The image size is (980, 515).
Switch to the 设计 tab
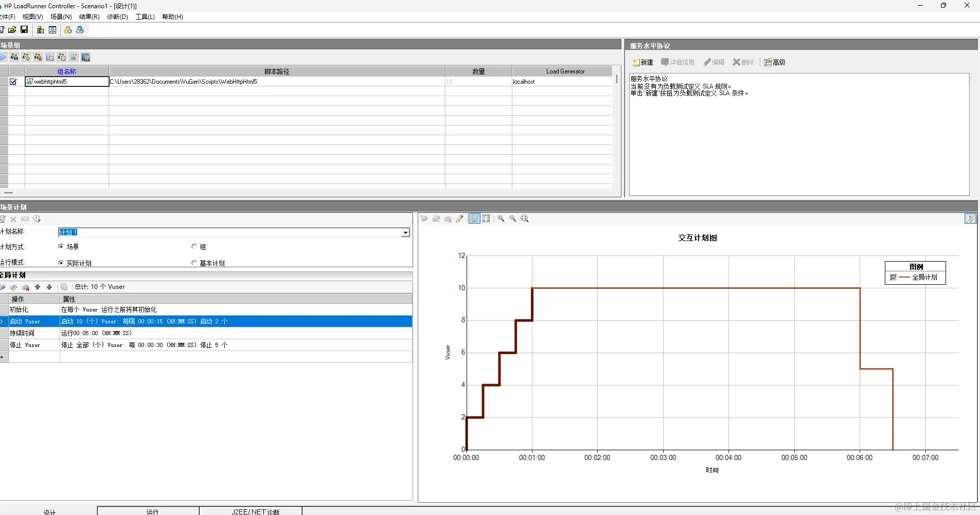point(49,511)
